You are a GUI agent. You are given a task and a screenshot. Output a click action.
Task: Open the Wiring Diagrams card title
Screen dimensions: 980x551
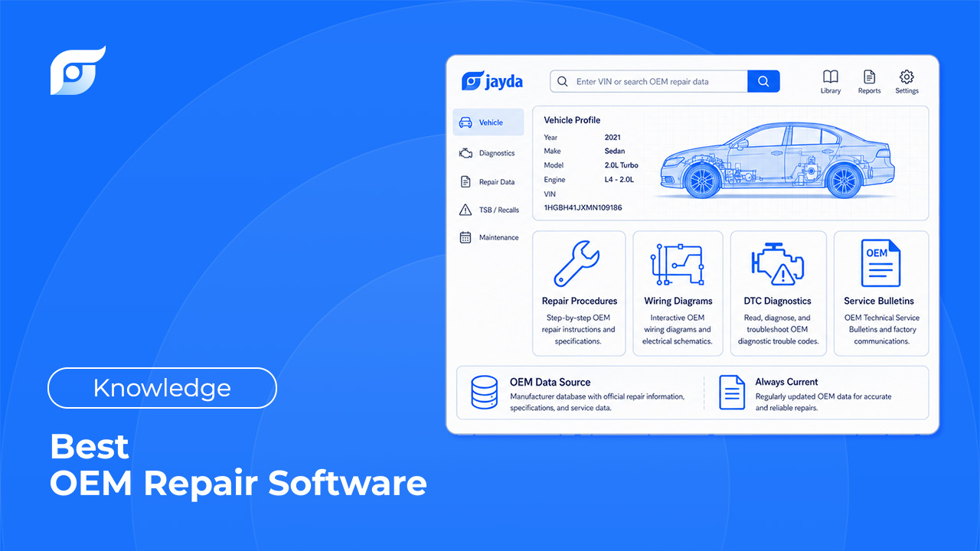pyautogui.click(x=678, y=301)
